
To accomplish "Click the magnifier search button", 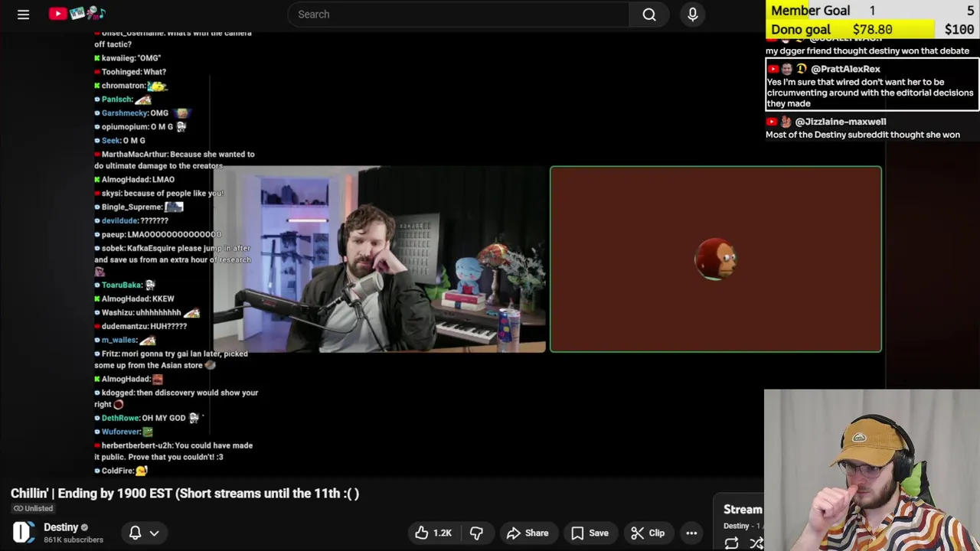I will click(649, 15).
